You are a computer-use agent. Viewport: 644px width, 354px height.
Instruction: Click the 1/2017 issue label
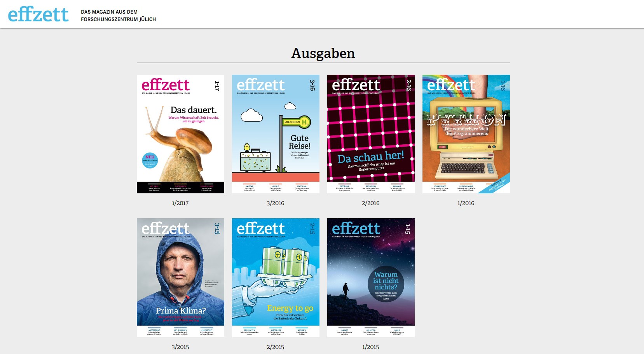[180, 203]
